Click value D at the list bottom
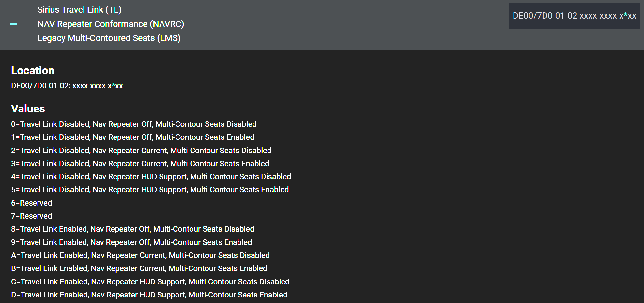This screenshot has width=644, height=303. [149, 295]
